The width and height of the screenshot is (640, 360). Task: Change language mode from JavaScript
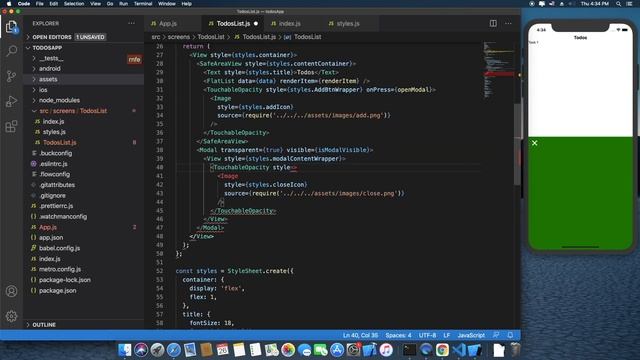tap(471, 335)
